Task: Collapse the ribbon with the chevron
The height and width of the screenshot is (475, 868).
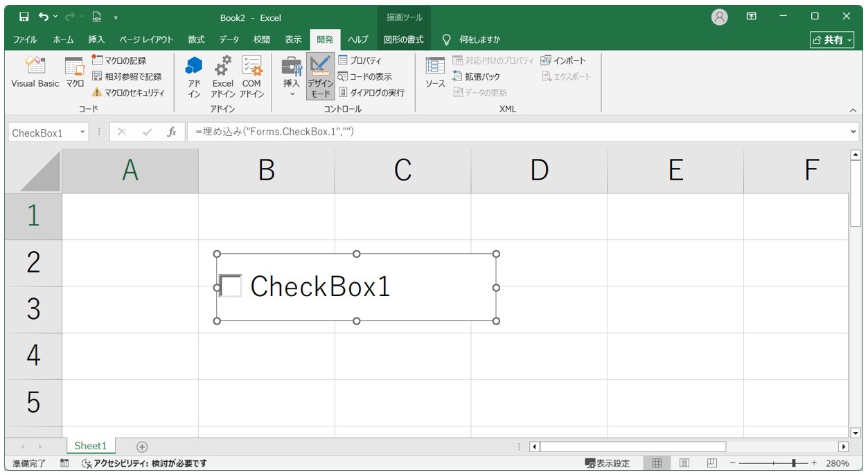Action: [x=853, y=110]
